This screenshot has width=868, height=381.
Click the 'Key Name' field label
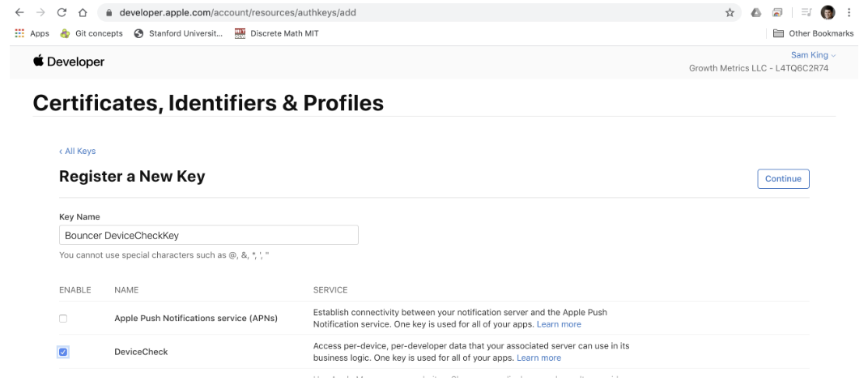79,216
